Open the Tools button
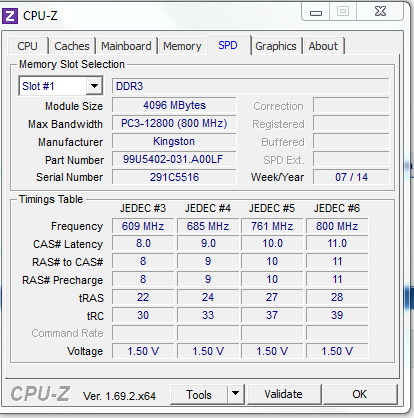 [199, 395]
